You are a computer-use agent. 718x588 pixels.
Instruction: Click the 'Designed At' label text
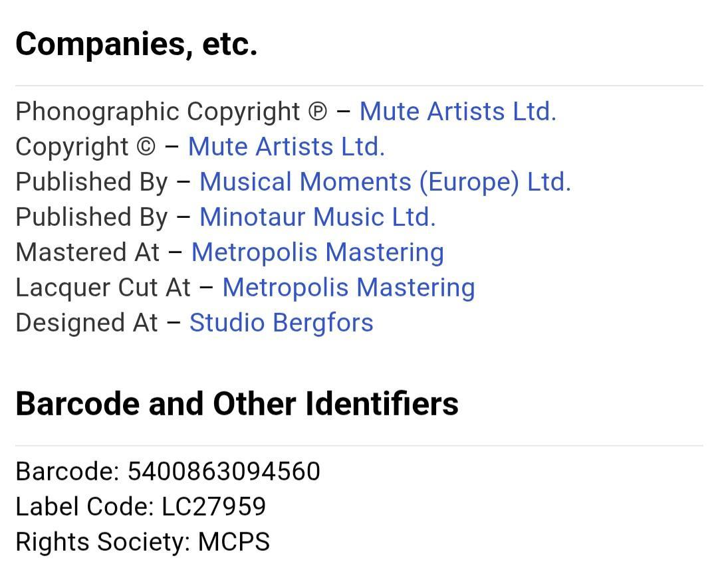(x=86, y=323)
